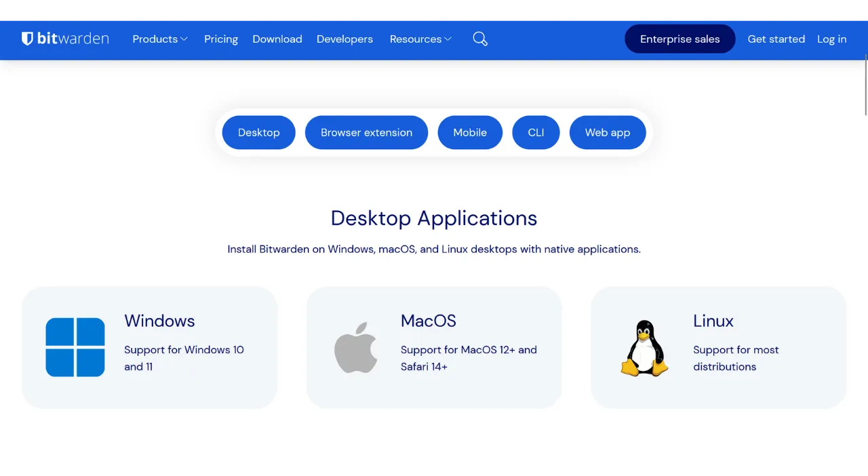Open the Developers nav link
The image size is (868, 476).
click(344, 39)
